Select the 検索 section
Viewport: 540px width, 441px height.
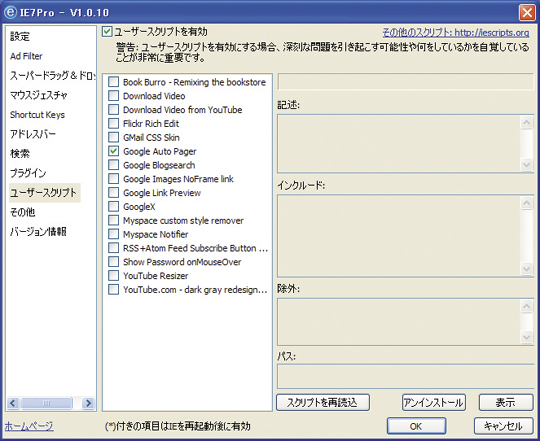[x=20, y=154]
